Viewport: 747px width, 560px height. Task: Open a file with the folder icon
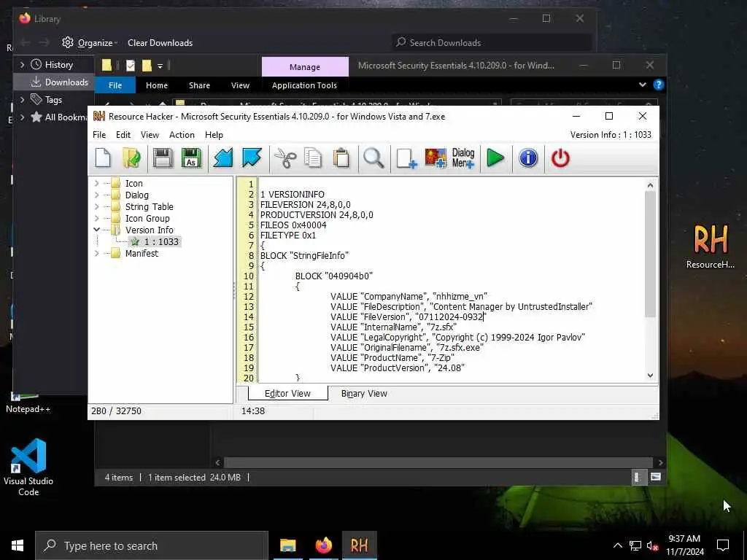131,158
